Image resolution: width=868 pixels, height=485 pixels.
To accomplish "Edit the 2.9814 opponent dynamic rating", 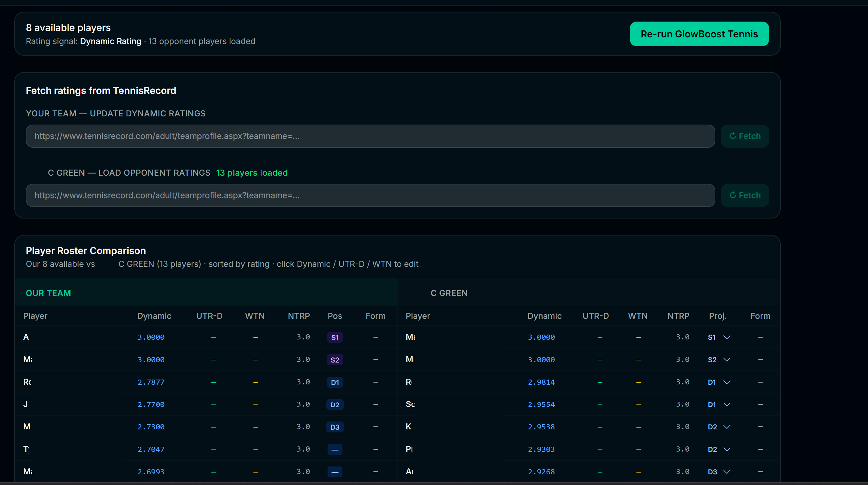I will (x=541, y=382).
